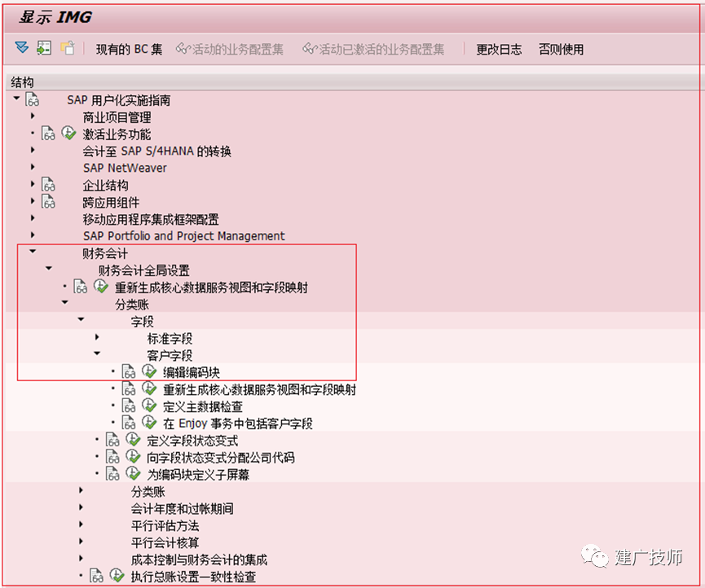Open documentation icon for 跨应用组件
The height and width of the screenshot is (588, 705).
[x=49, y=202]
